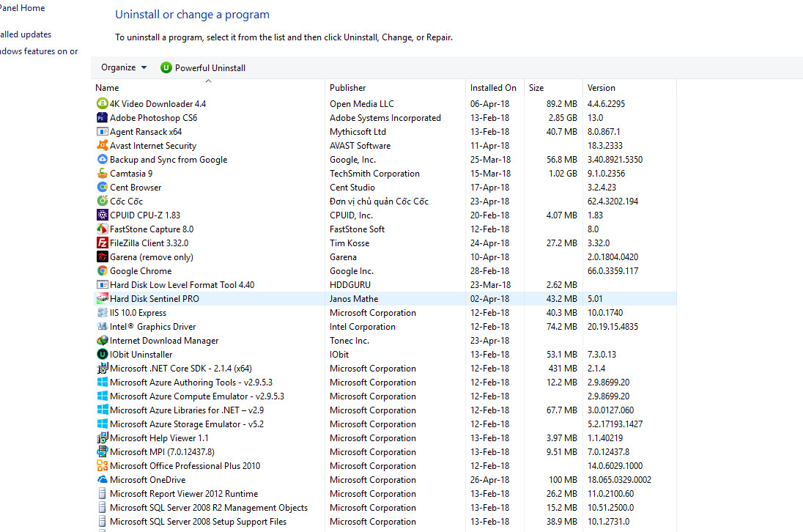Open the Control Panel Home link
This screenshot has width=803, height=532.
point(22,7)
